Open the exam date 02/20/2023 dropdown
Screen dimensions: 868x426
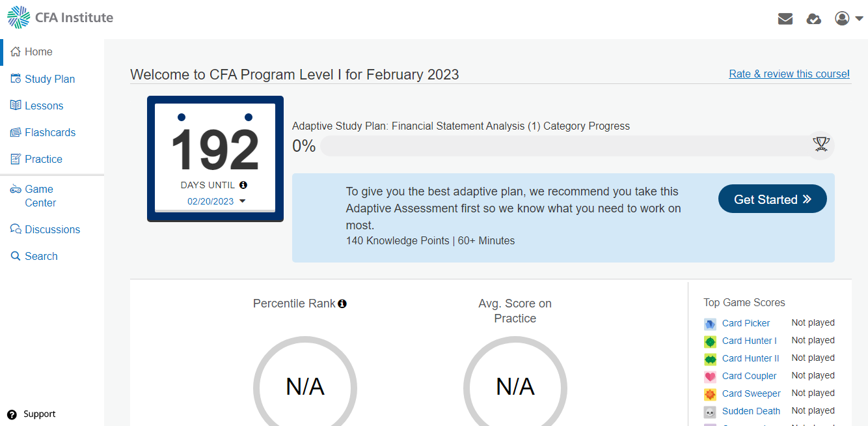216,201
